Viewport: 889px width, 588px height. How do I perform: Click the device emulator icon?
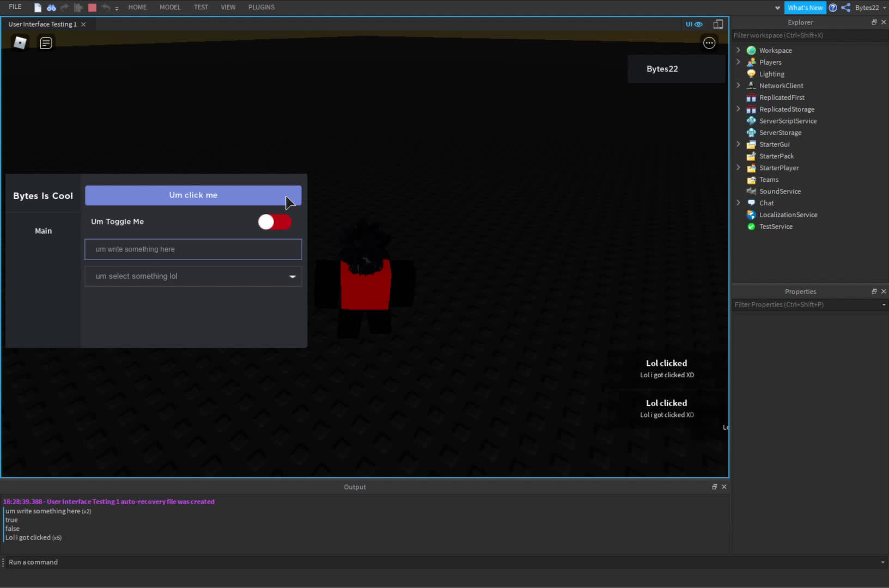718,24
